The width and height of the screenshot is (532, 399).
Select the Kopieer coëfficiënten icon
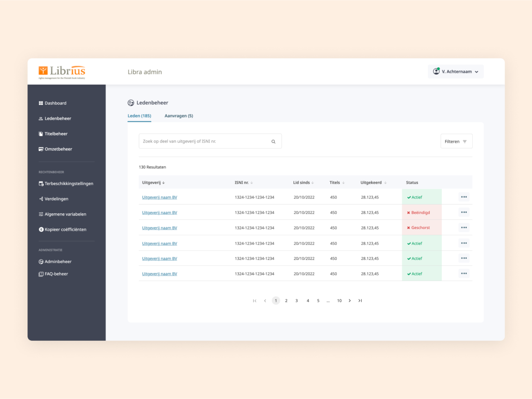pos(40,229)
